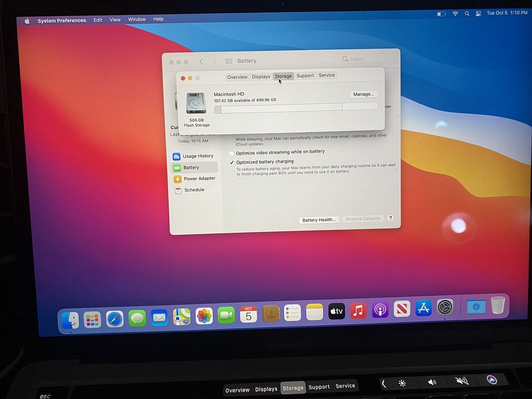Open the Window menu
The width and height of the screenshot is (532, 399).
click(137, 20)
